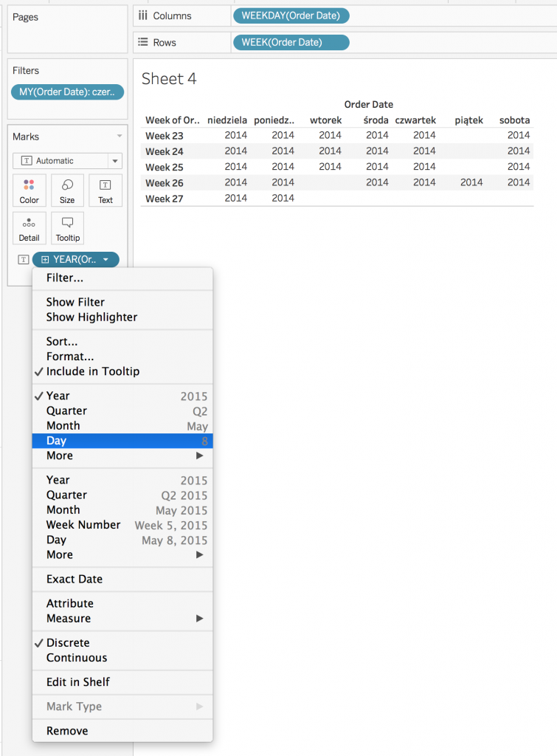Viewport: 557px width, 756px height.
Task: Open the YEAR pill dropdown arrow
Action: [106, 259]
